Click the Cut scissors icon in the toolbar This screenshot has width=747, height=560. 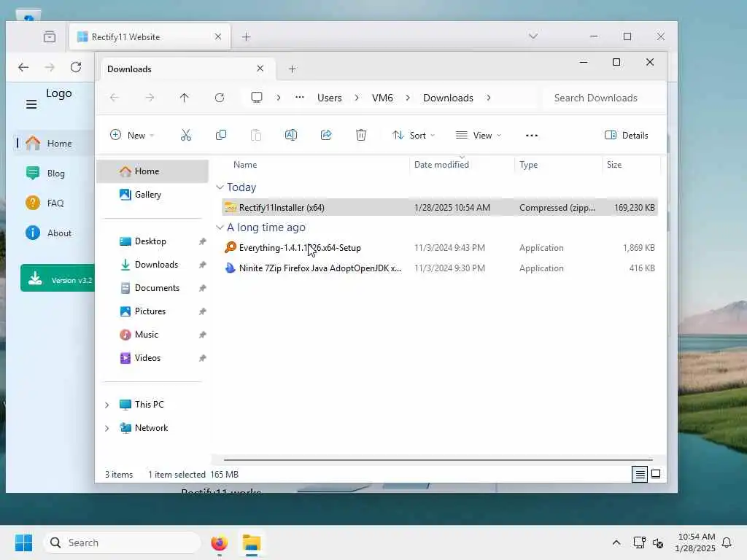(x=186, y=135)
